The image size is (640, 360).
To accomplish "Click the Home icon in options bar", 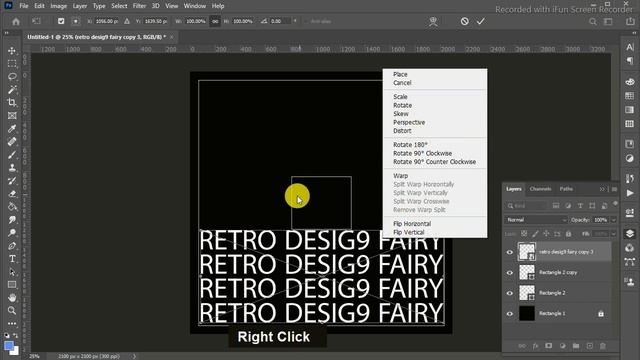I will tap(16, 21).
